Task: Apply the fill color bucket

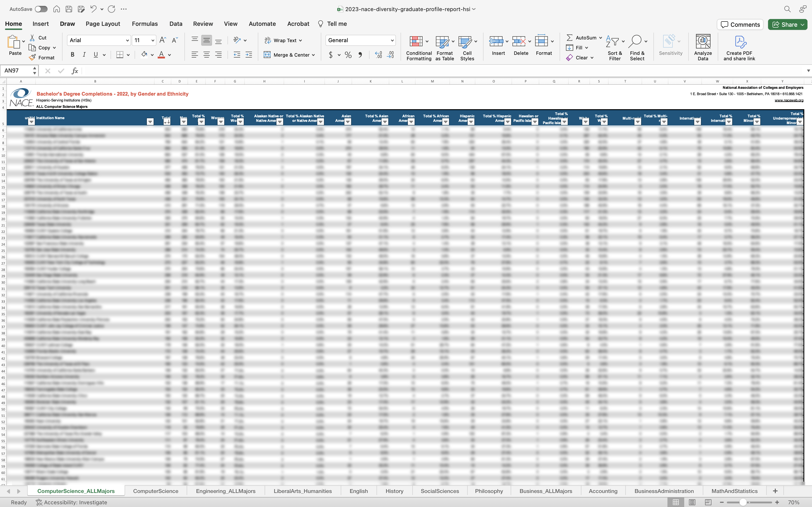Action: [144, 55]
